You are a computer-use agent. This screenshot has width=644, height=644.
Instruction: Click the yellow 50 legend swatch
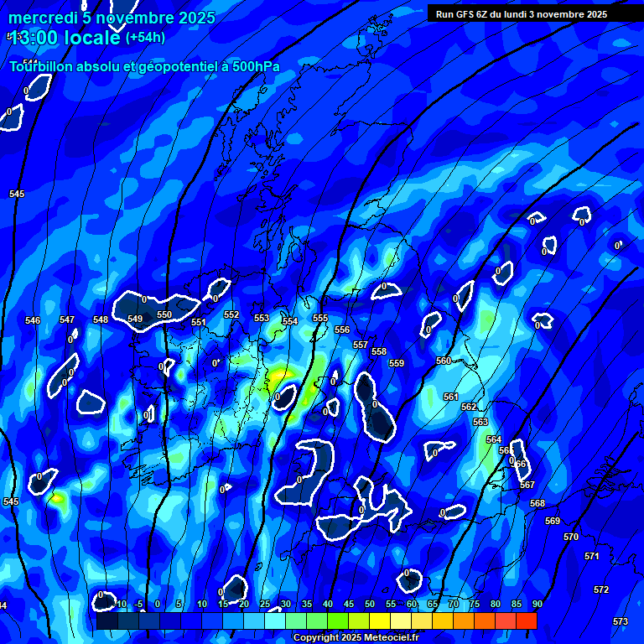pyautogui.click(x=359, y=621)
